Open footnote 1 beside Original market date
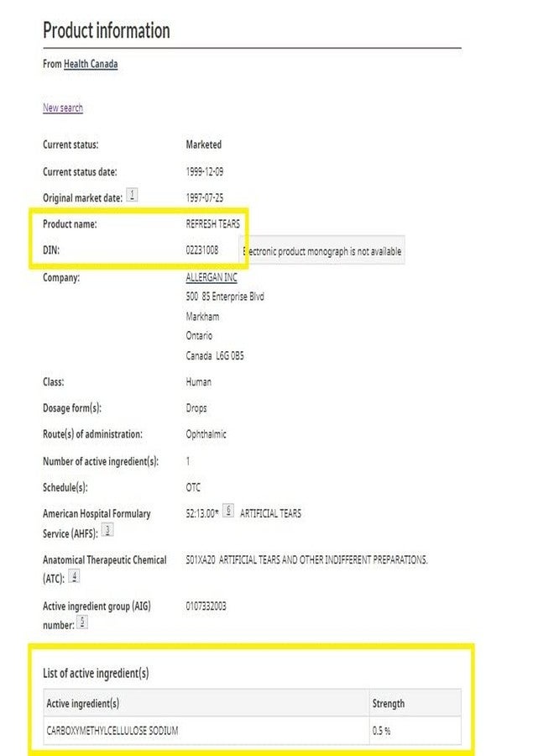 point(132,194)
